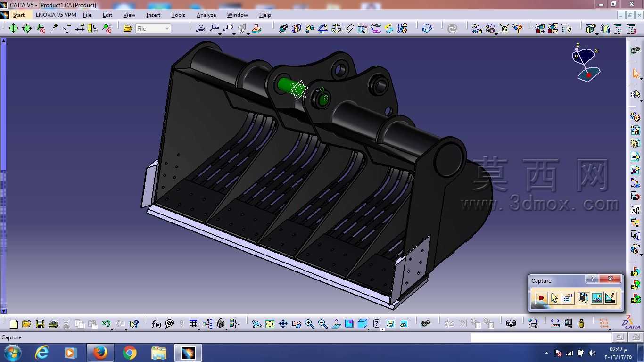
Task: Click the Explode assembly icon
Action: [504, 29]
